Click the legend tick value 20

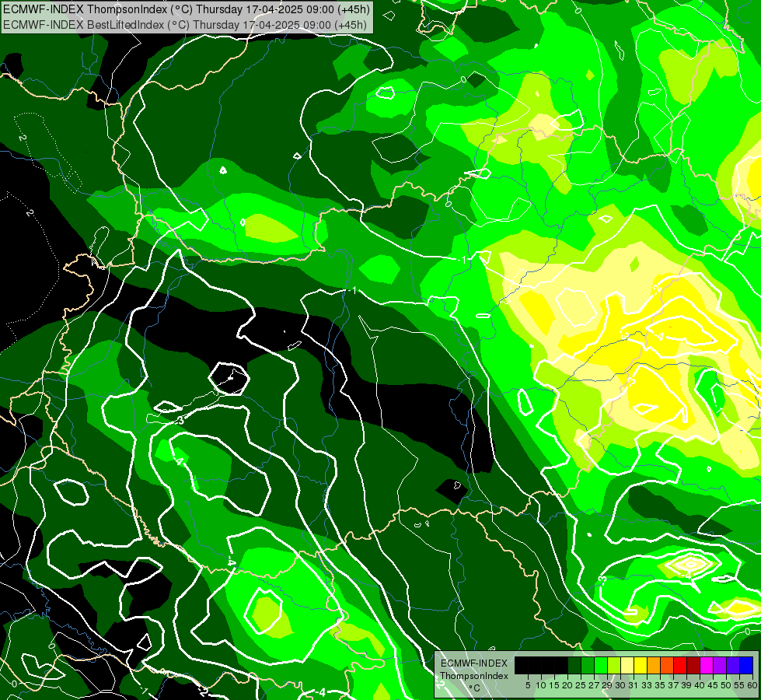(x=567, y=685)
